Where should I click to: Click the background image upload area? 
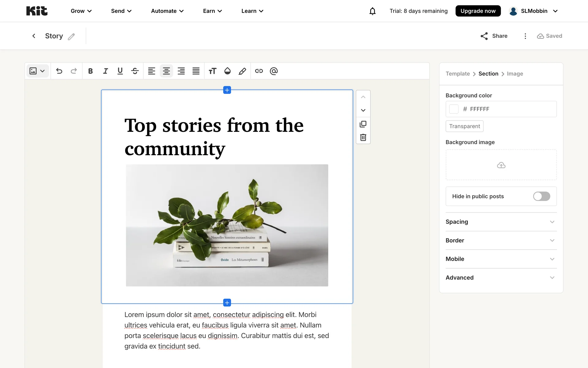pyautogui.click(x=501, y=165)
